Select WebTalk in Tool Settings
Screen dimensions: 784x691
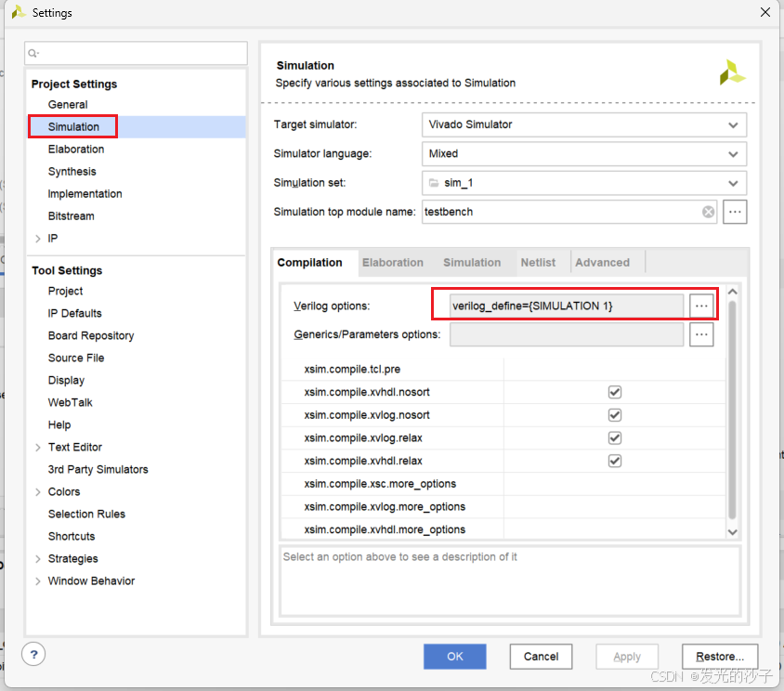[x=70, y=402]
